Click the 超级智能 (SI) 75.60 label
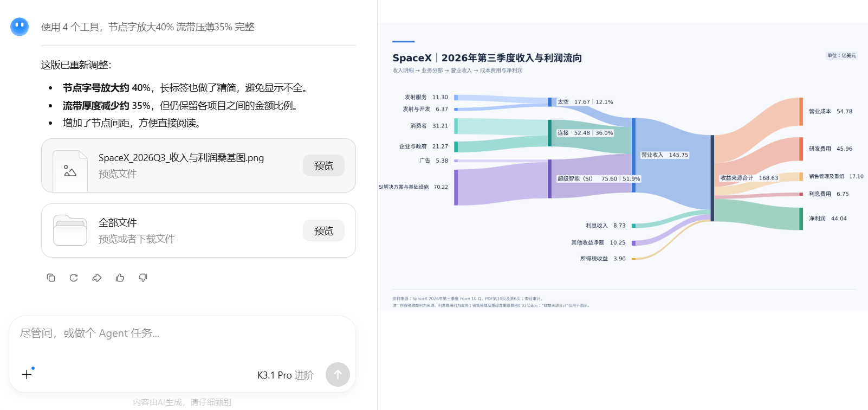 pos(599,178)
